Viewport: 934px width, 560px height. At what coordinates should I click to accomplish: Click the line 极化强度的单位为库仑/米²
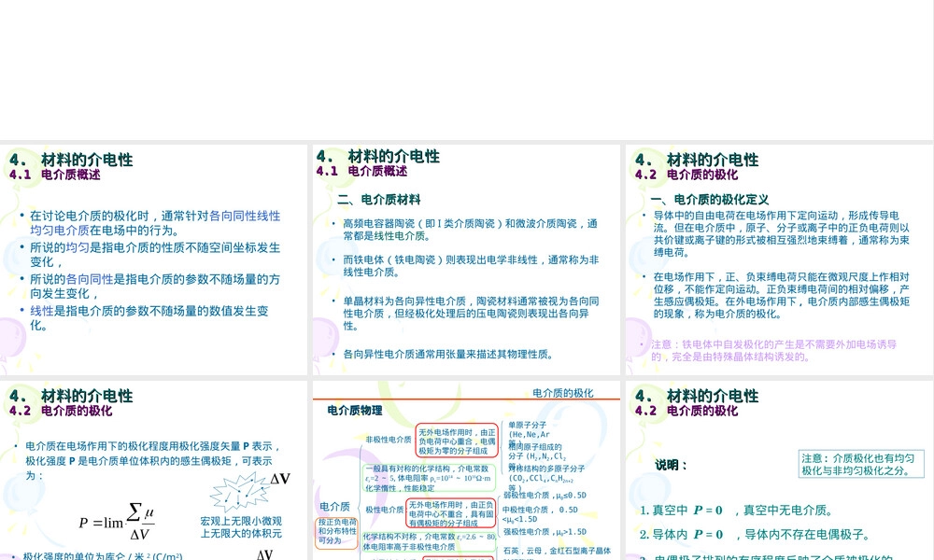click(x=103, y=556)
